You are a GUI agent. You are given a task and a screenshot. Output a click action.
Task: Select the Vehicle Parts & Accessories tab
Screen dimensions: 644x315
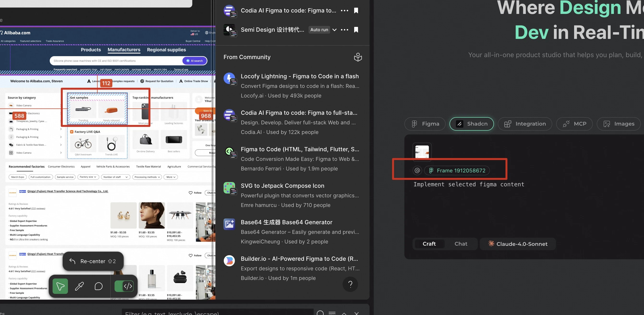pyautogui.click(x=113, y=166)
